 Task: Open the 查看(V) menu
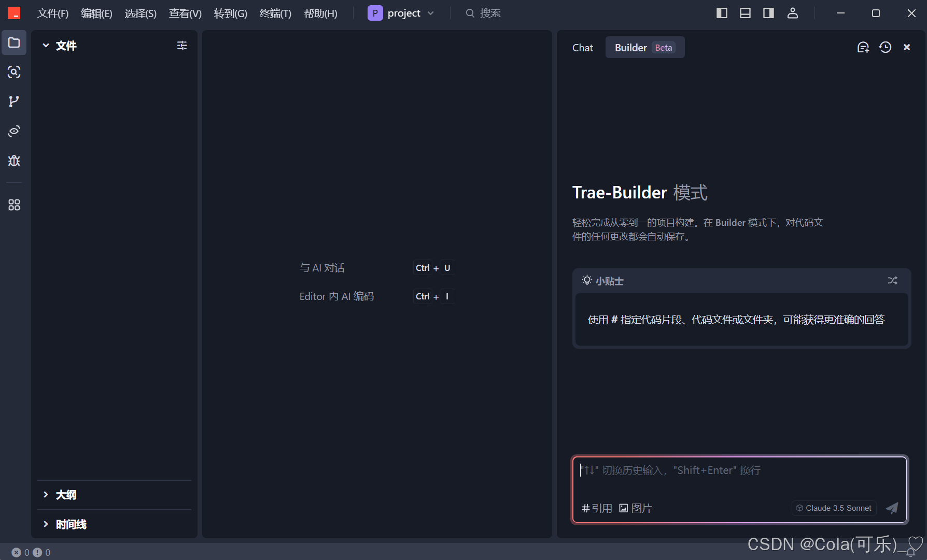tap(185, 13)
